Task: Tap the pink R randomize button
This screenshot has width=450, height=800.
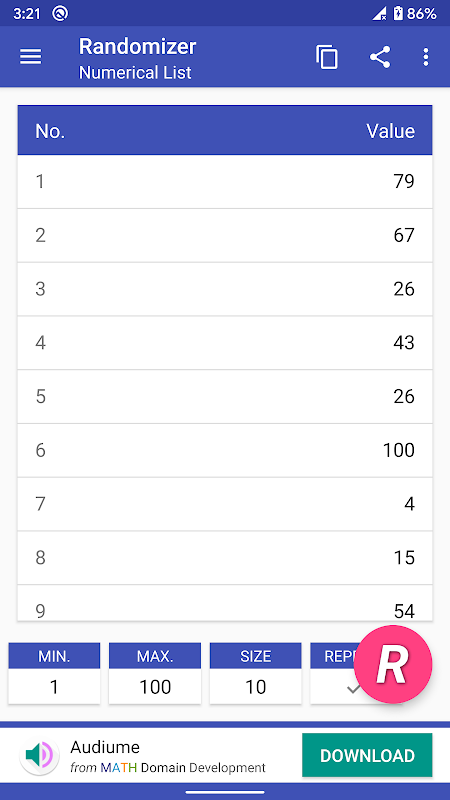Action: tap(393, 664)
